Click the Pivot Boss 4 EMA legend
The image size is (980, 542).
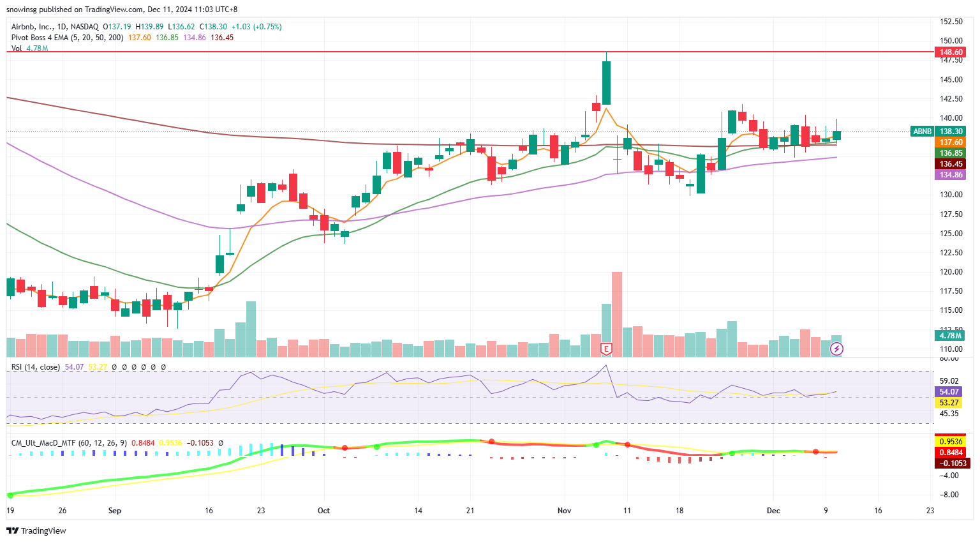(x=68, y=38)
